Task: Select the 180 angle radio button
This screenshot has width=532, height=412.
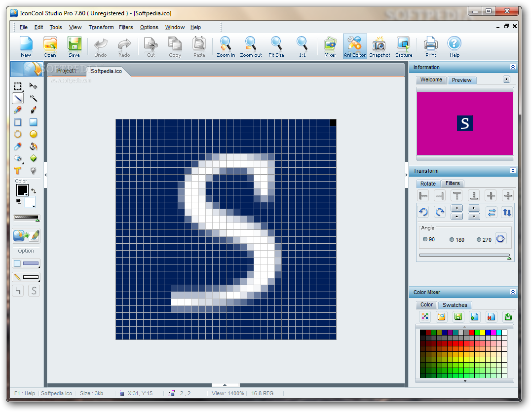Action: point(452,239)
